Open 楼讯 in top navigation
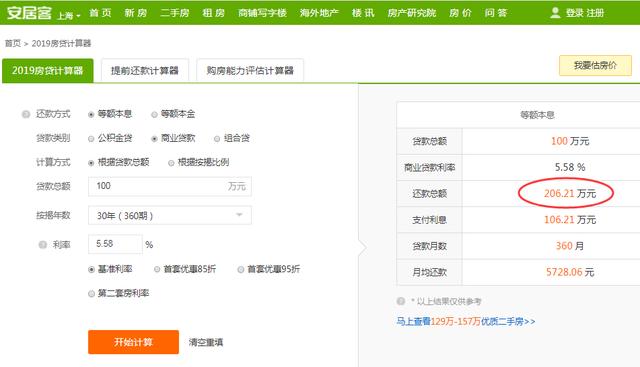Screen dimensions: 640x367 click(x=363, y=13)
